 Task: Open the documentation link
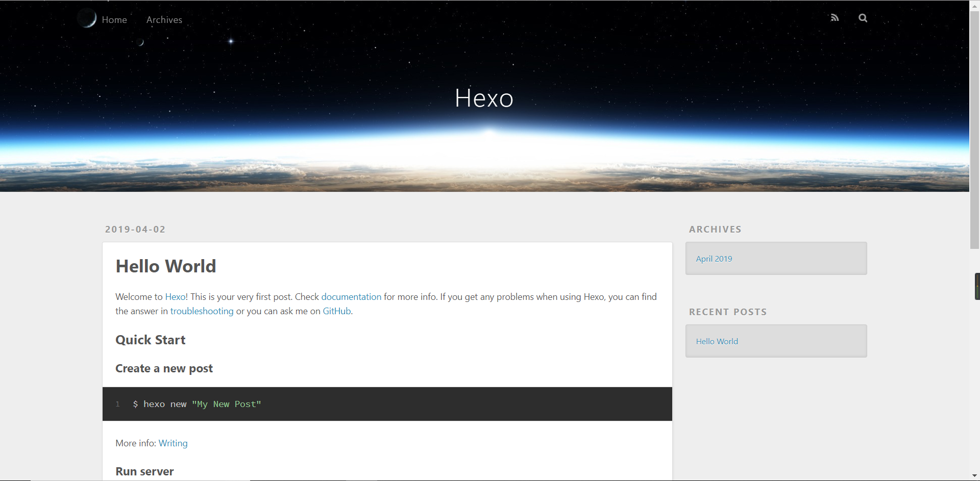(351, 297)
